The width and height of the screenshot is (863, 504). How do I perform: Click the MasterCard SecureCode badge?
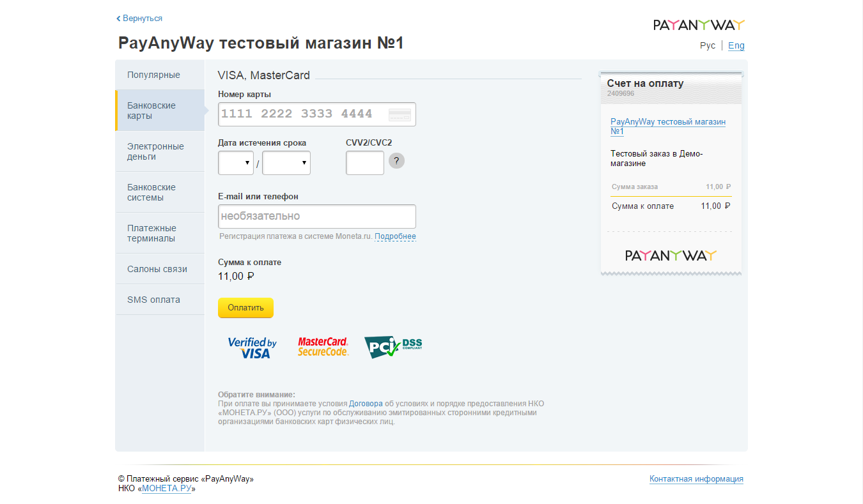tap(323, 347)
